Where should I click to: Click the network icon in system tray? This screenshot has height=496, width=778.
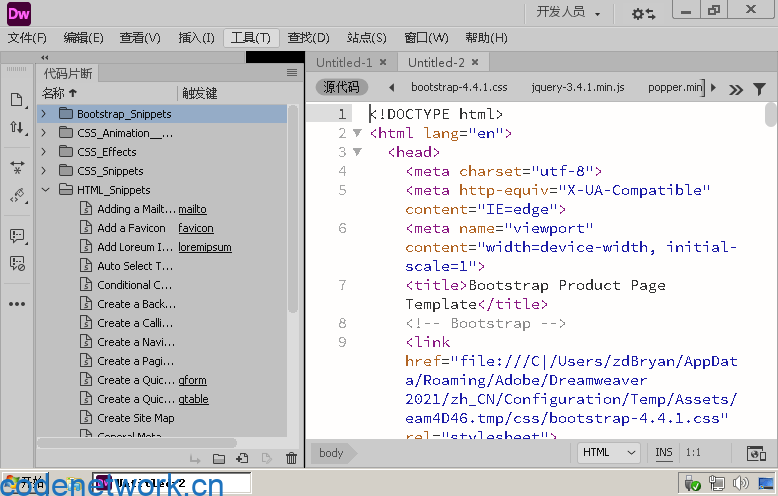tap(716, 482)
